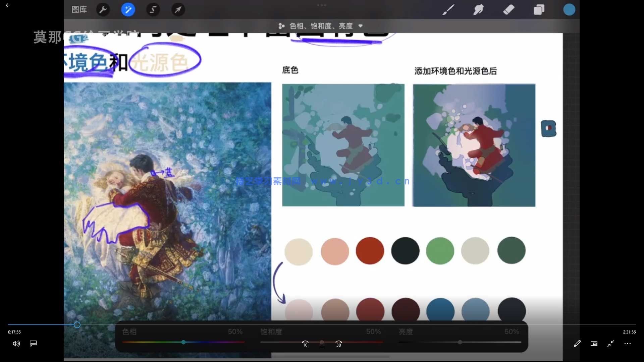Screen dimensions: 644x362
Task: Open the 色相、饱和度、亮度 dropdown arrow
Action: tap(361, 26)
